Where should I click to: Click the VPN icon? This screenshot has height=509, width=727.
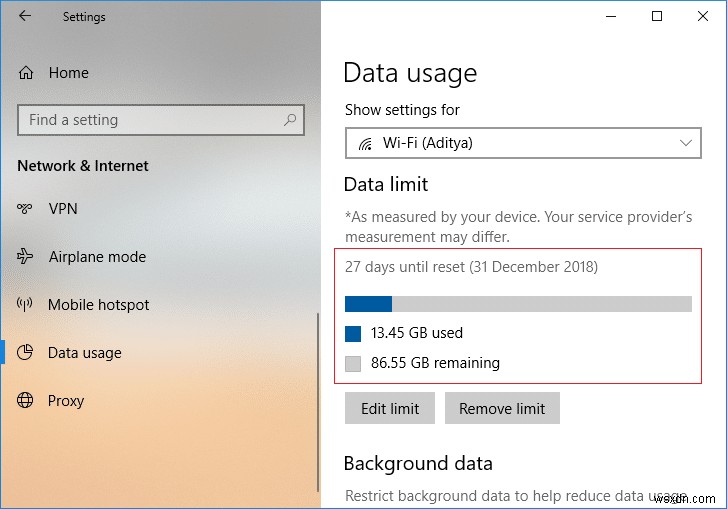point(26,209)
